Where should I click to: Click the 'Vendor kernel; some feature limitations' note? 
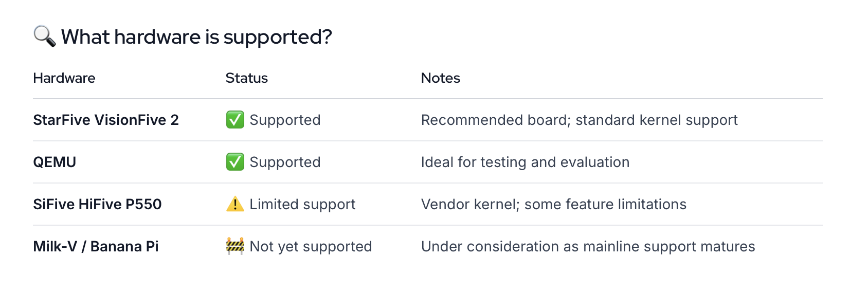(554, 205)
